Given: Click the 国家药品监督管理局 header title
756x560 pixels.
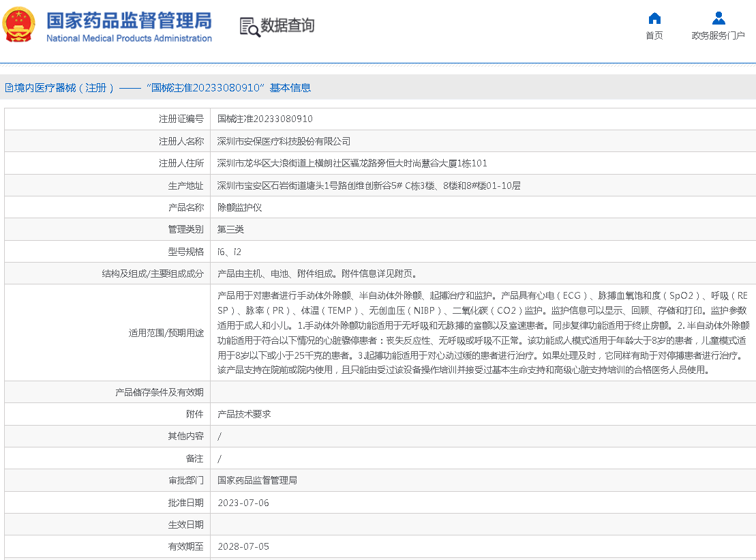Looking at the screenshot, I should click(129, 19).
